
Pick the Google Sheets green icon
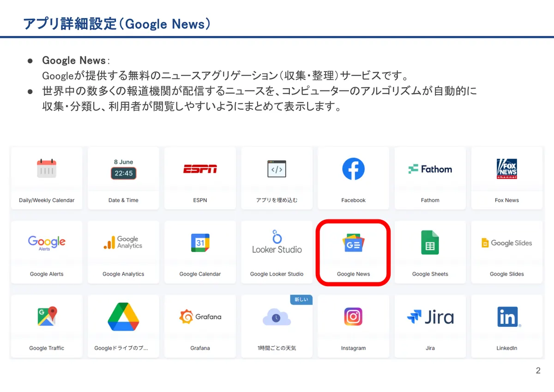430,242
